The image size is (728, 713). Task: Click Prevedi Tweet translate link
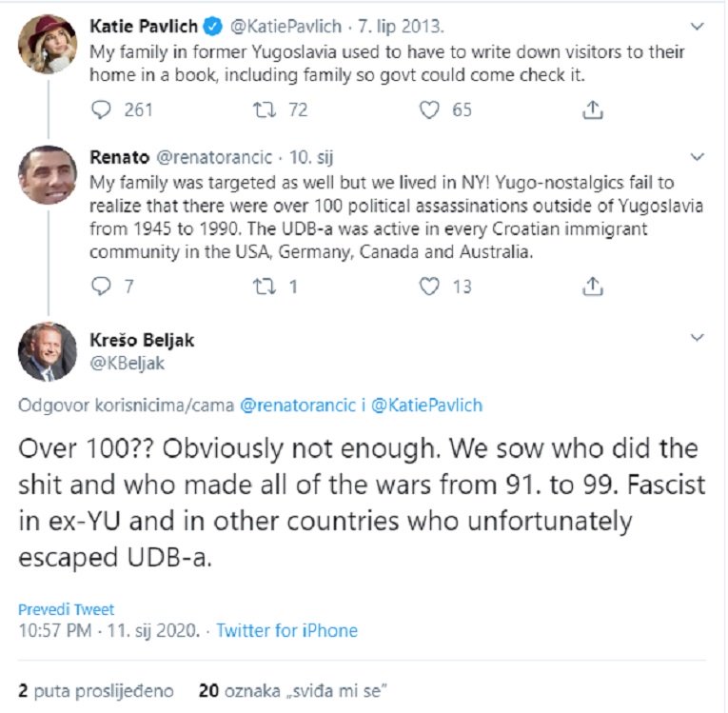[66, 609]
